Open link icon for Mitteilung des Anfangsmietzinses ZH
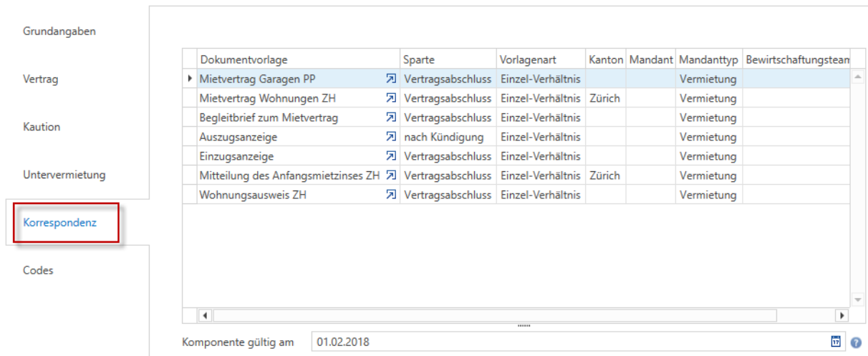The image size is (868, 356). pyautogui.click(x=390, y=175)
